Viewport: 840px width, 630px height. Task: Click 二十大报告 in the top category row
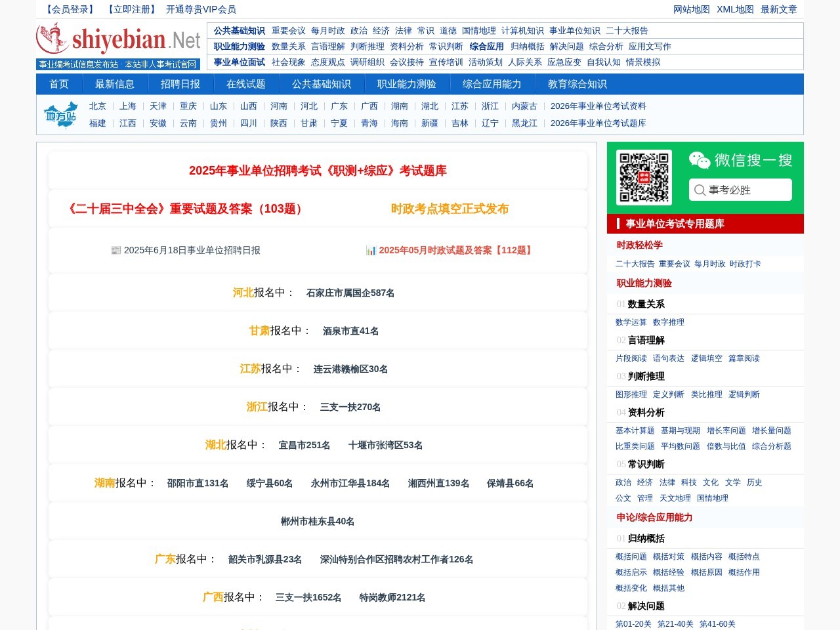(x=627, y=31)
